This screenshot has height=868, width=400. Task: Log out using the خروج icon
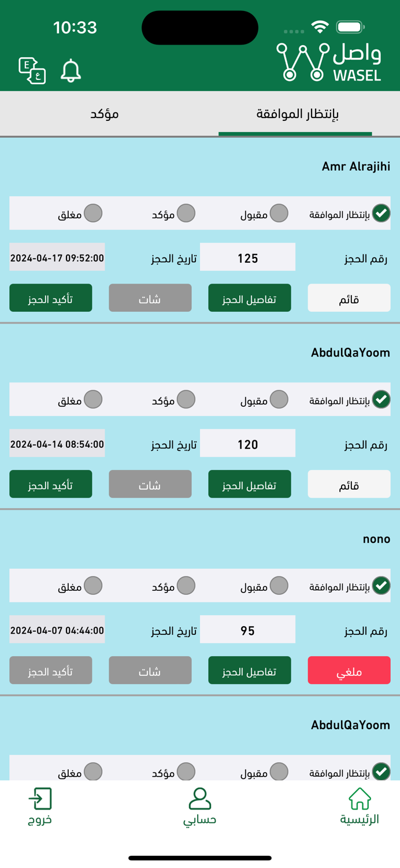tap(39, 797)
